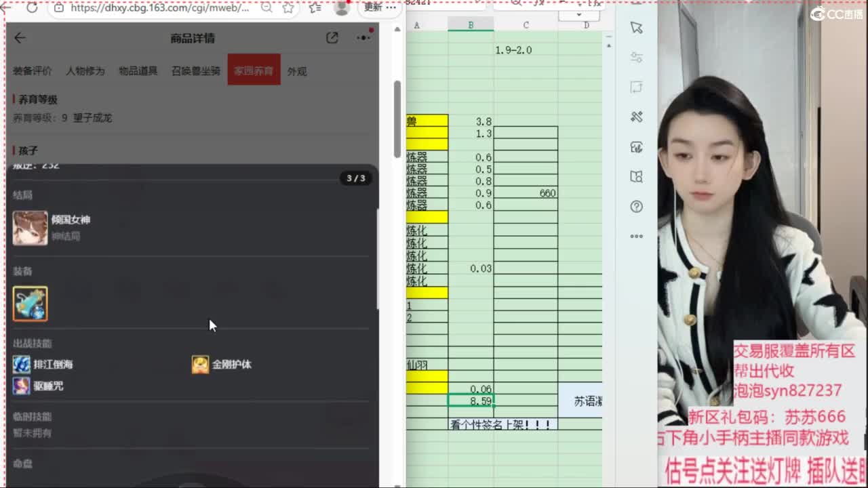Click the back arrow on 商品详情 page

click(x=20, y=38)
